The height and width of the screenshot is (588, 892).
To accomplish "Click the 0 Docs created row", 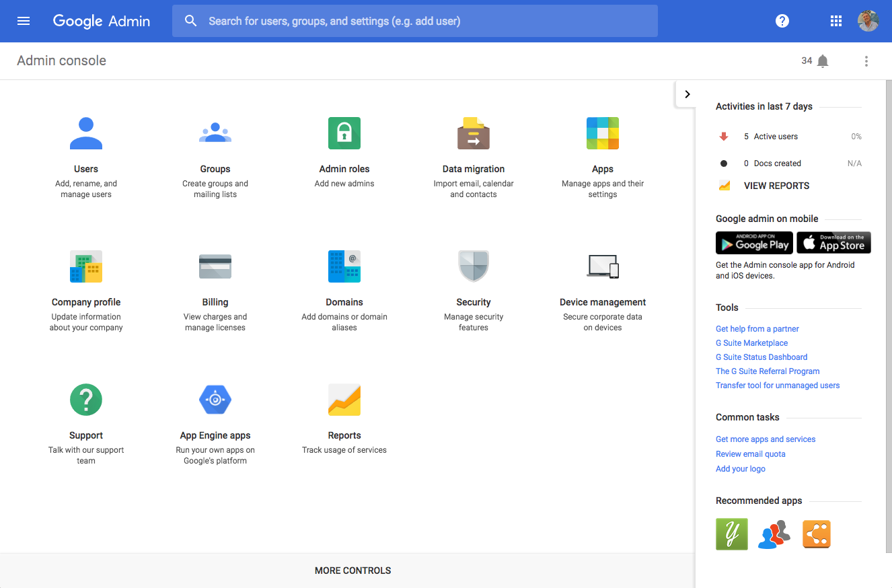I will (x=789, y=163).
